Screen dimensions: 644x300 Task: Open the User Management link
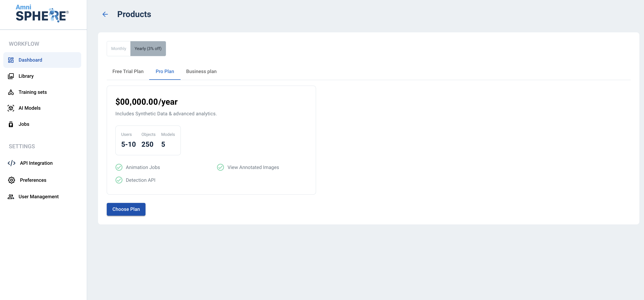tap(39, 197)
